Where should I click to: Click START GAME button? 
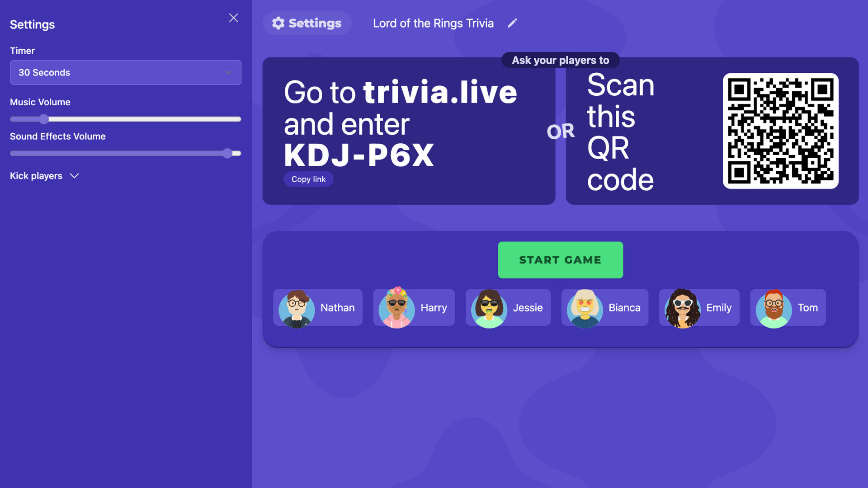pyautogui.click(x=561, y=260)
